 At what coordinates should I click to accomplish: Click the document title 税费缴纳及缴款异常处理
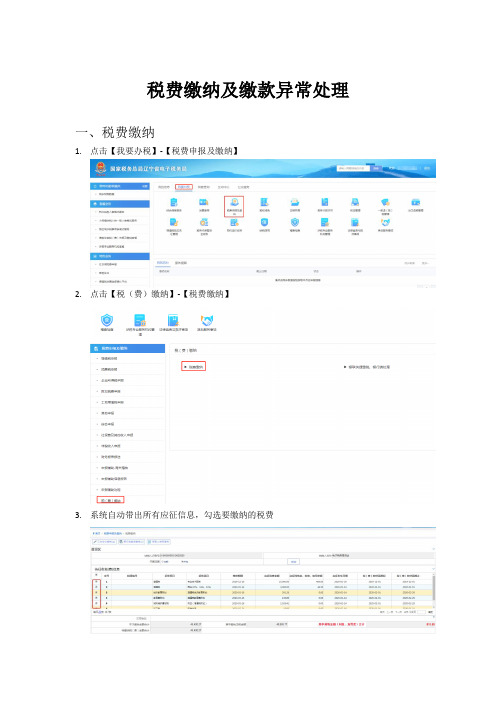pos(248,90)
